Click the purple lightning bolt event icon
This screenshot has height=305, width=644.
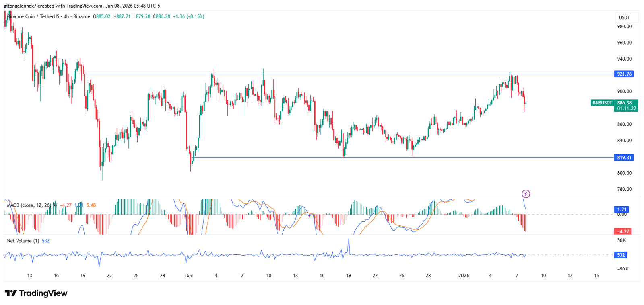[x=526, y=194]
